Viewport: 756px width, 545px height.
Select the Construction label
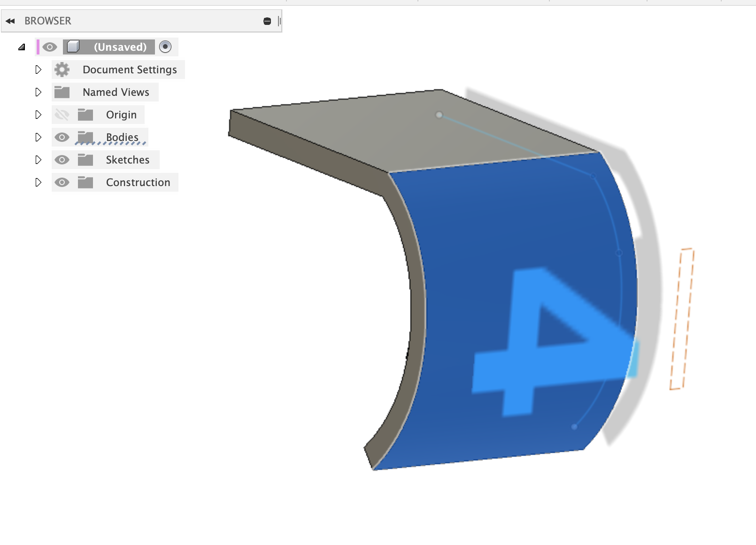pyautogui.click(x=138, y=182)
